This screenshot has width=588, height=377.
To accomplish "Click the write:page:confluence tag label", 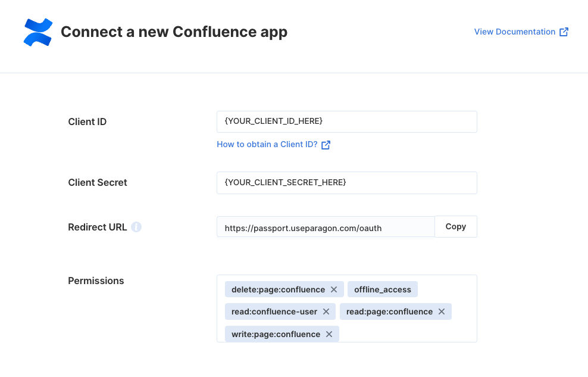I will tap(276, 334).
